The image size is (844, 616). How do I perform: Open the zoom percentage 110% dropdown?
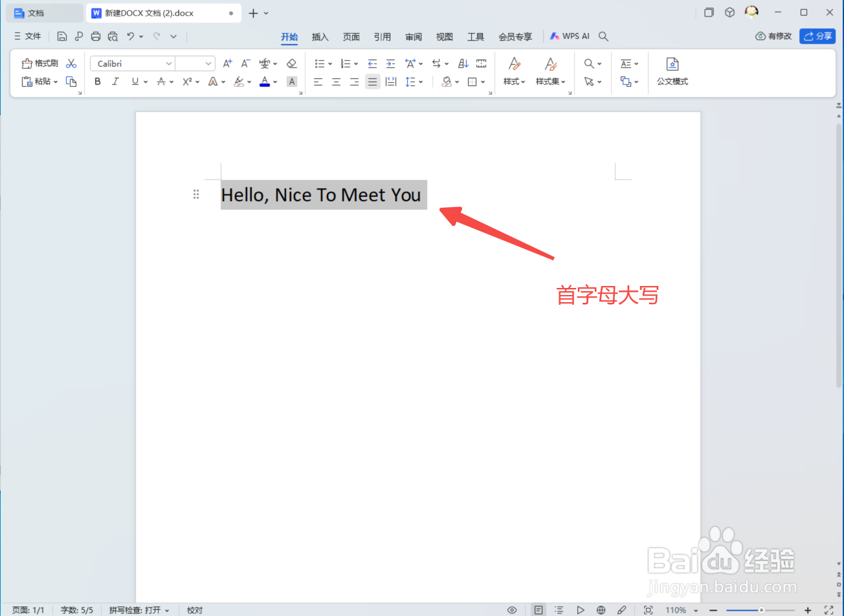point(696,610)
